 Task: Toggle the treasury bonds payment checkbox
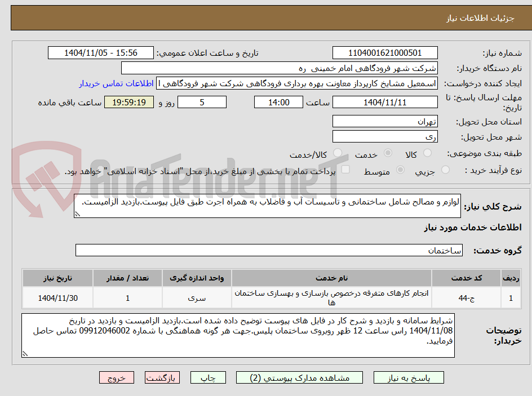tap(345, 170)
